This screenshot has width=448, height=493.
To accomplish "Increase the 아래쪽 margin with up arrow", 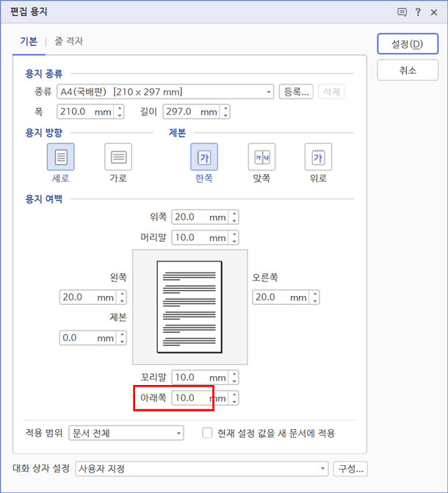I will click(x=234, y=395).
